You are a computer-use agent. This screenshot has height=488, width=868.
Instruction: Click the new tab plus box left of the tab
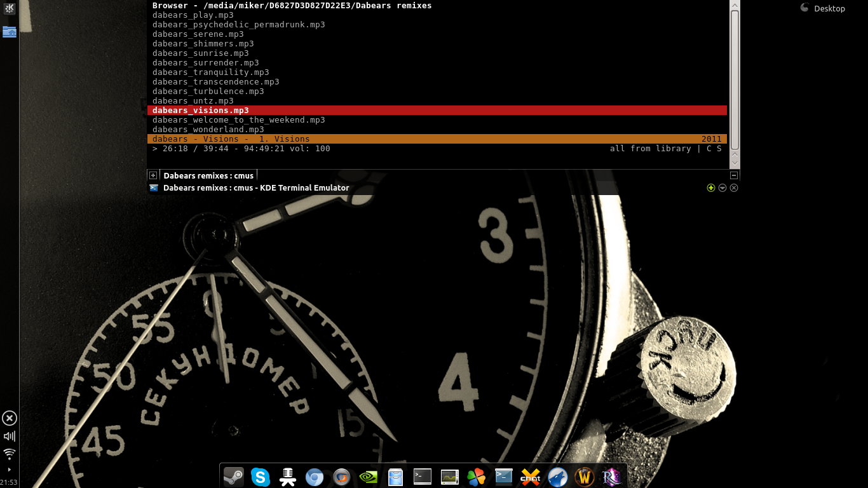point(153,175)
